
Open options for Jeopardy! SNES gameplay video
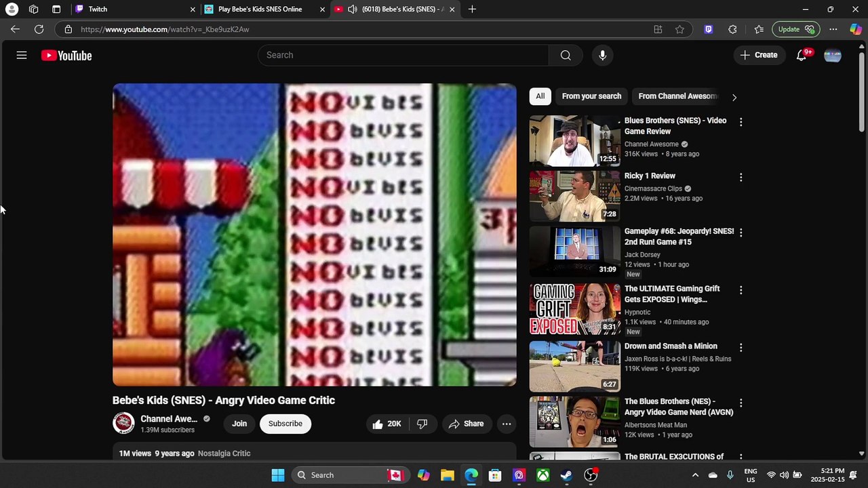tap(741, 232)
